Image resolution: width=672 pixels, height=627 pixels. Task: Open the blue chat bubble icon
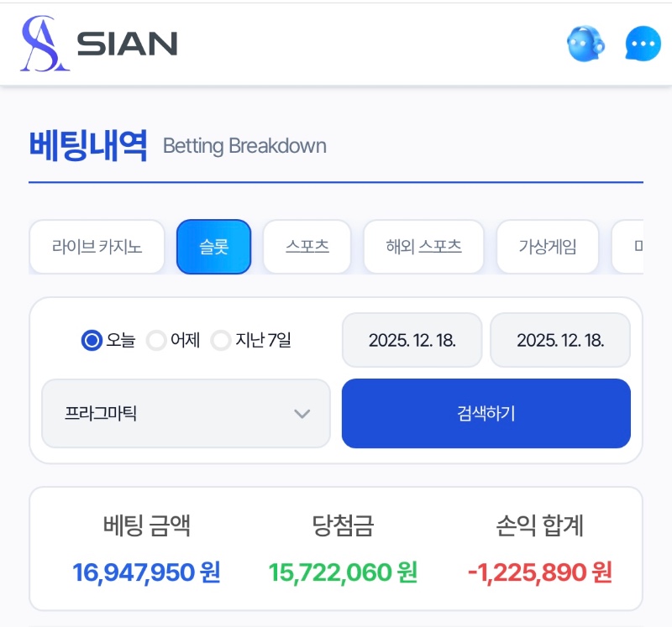pyautogui.click(x=643, y=44)
